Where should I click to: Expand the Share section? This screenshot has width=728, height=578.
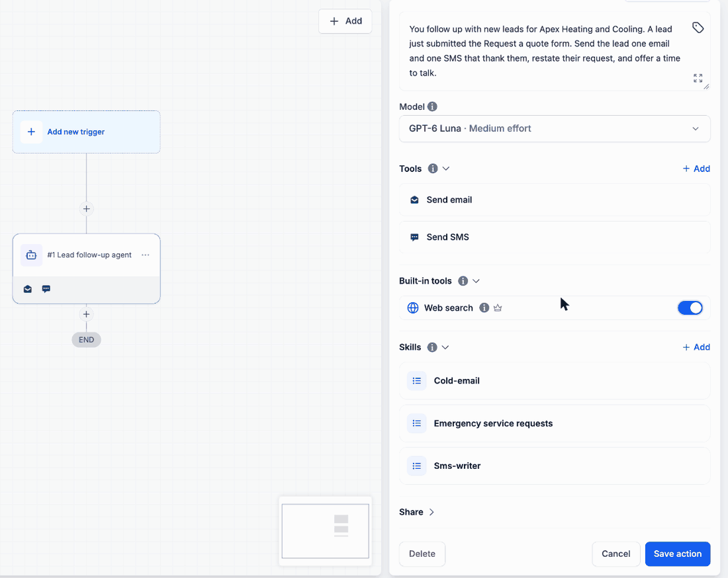pos(416,512)
